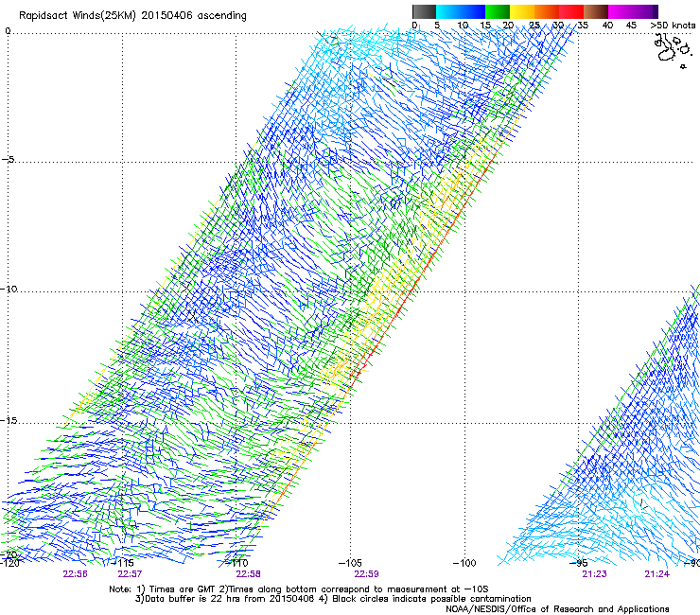The image size is (700, 615).
Task: Click the magenta 40-45 knots legend swatch
Action: pos(621,11)
